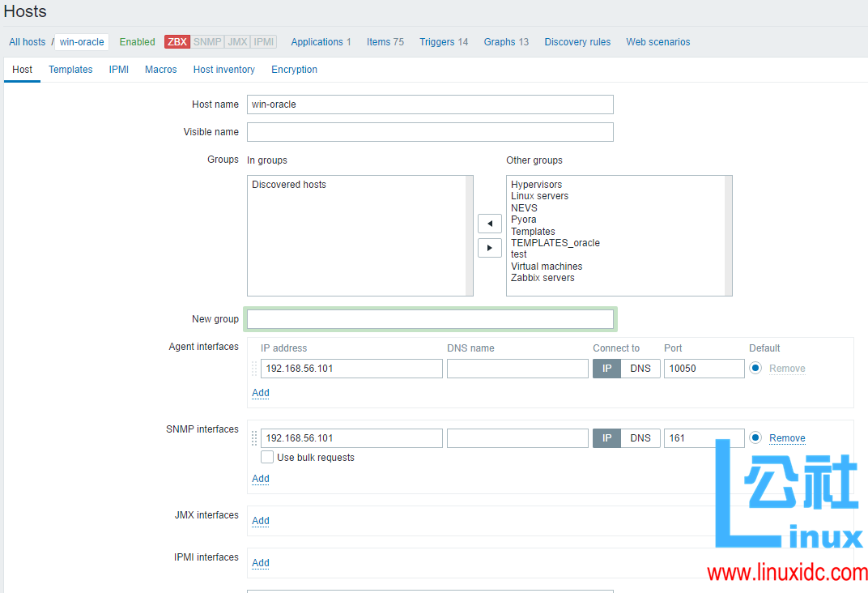The height and width of the screenshot is (593, 868).
Task: Click the ZBX agent availability icon
Action: [x=177, y=41]
